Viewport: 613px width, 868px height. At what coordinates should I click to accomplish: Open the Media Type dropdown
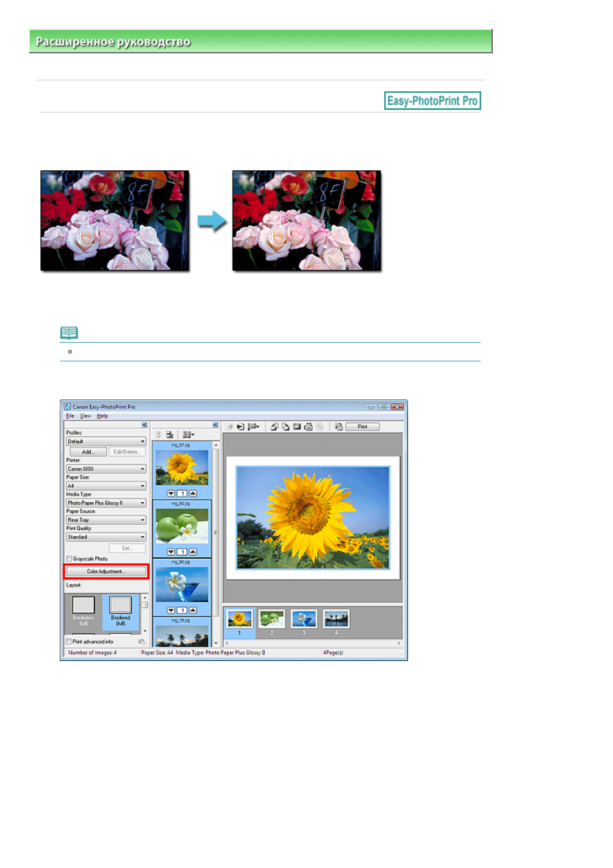click(x=106, y=503)
